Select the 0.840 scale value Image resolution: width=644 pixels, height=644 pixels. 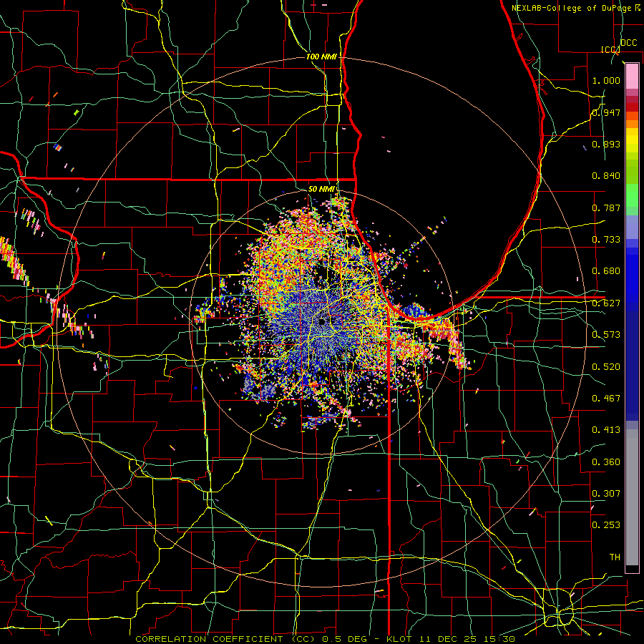coord(606,176)
